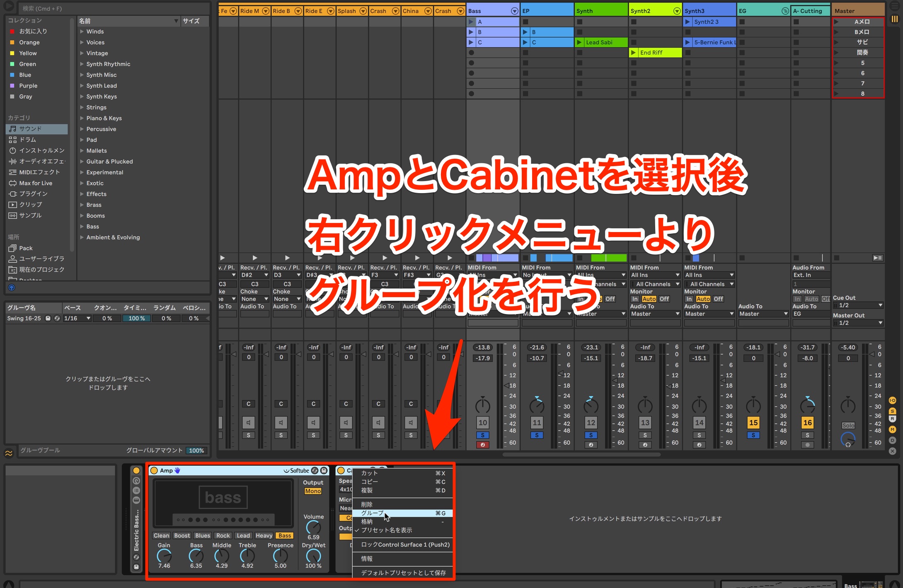The image size is (903, 588).
Task: Set Synth3 monitor to In
Action: click(x=689, y=299)
